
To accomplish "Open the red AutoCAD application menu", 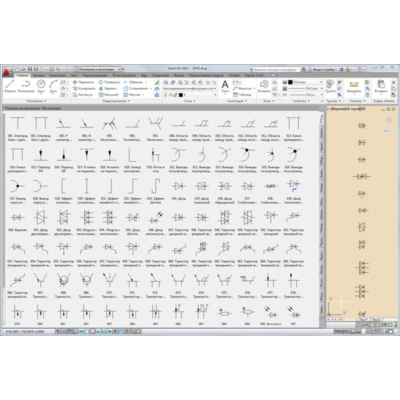I will [x=6, y=72].
